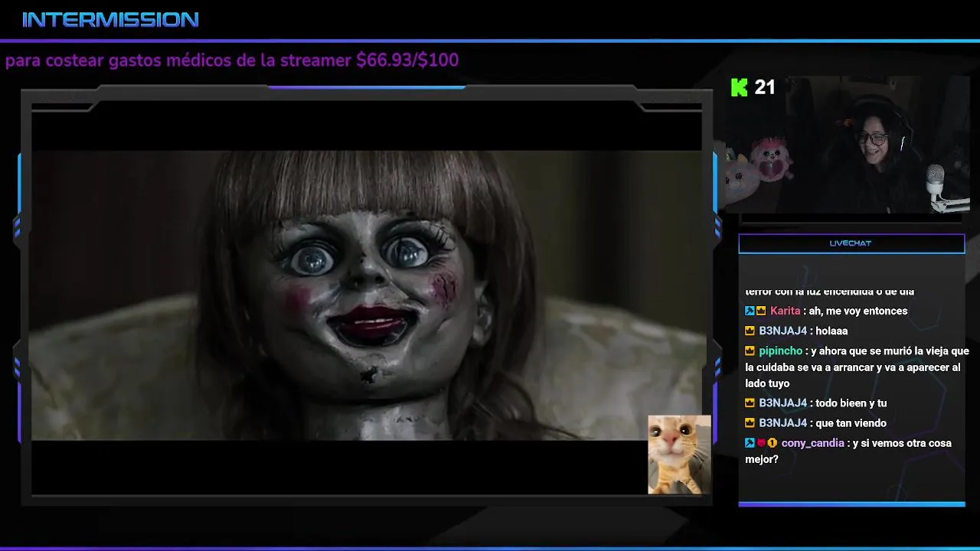Click the chat message 'holaaa'

point(831,331)
